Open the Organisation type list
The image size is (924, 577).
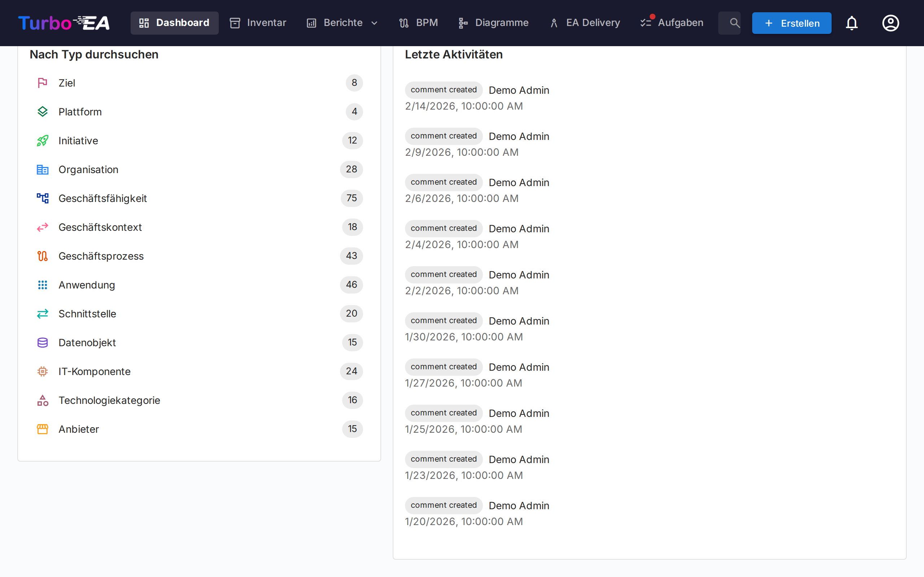coord(88,169)
